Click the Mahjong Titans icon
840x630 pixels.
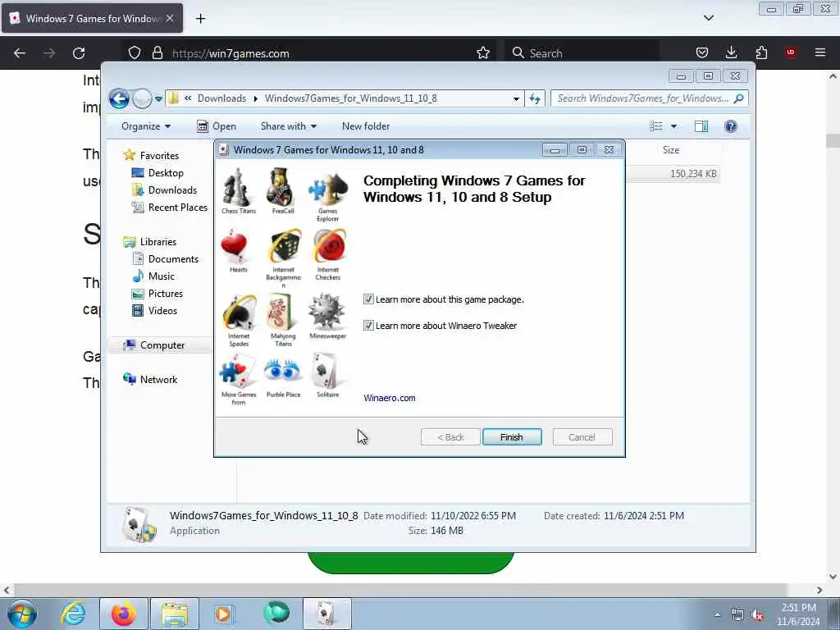coord(281,313)
